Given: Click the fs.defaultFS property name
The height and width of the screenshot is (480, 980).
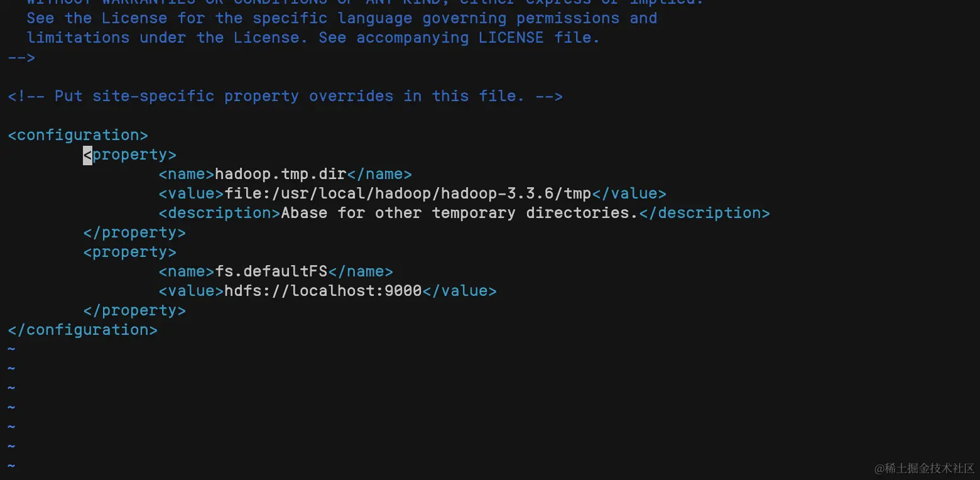Looking at the screenshot, I should point(271,271).
